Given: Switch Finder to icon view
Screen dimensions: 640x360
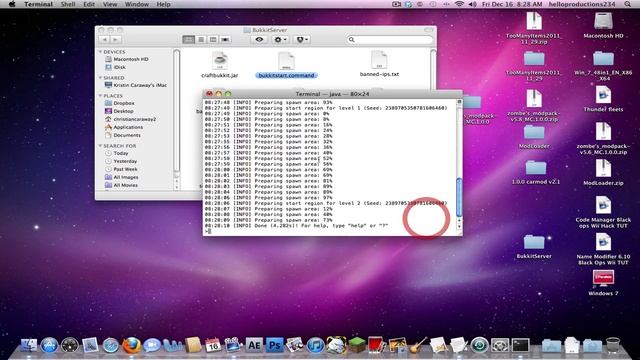Looking at the screenshot, I should point(189,40).
